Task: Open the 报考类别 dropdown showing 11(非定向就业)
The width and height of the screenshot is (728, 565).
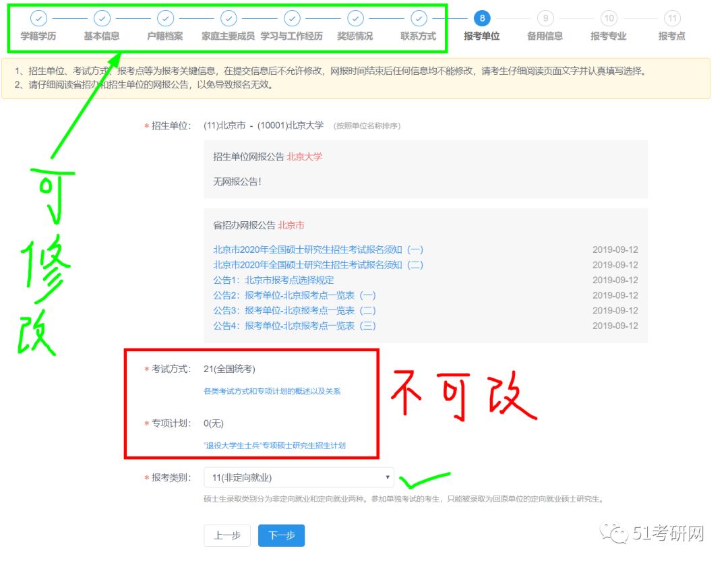Action: click(x=299, y=477)
